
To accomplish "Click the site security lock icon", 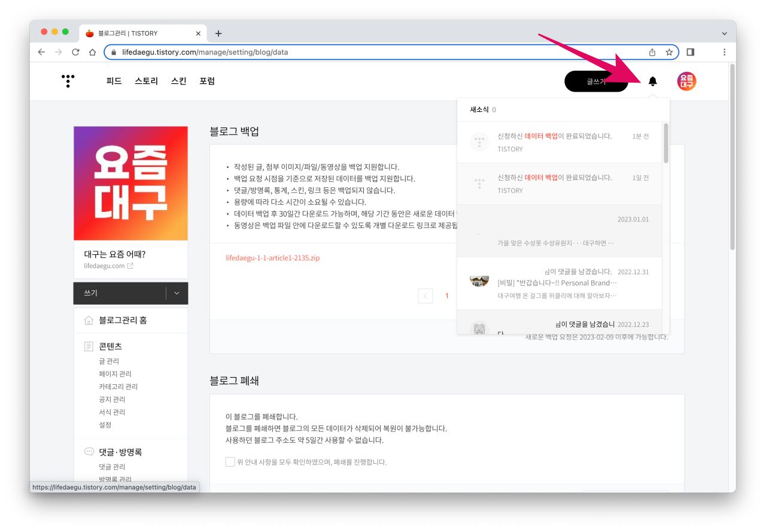I will 113,52.
